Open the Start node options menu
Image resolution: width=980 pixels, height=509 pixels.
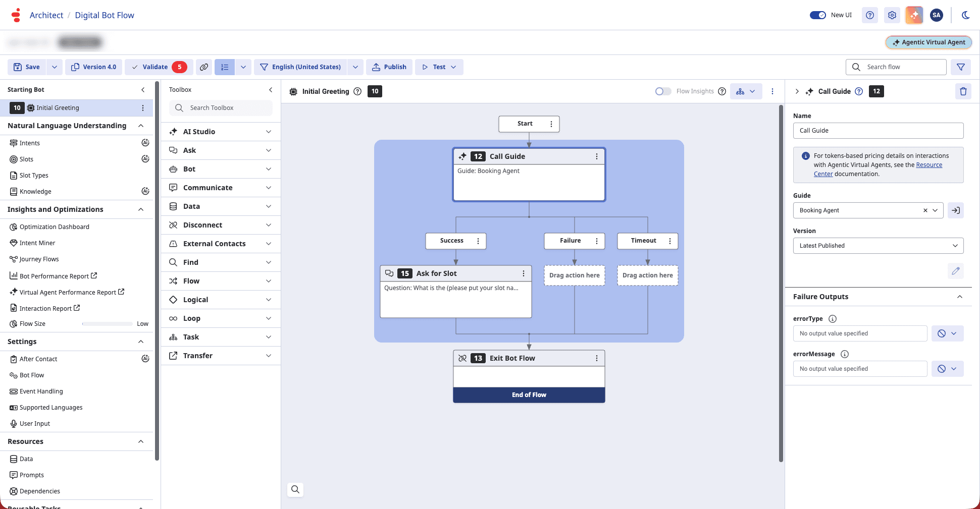[x=551, y=124]
